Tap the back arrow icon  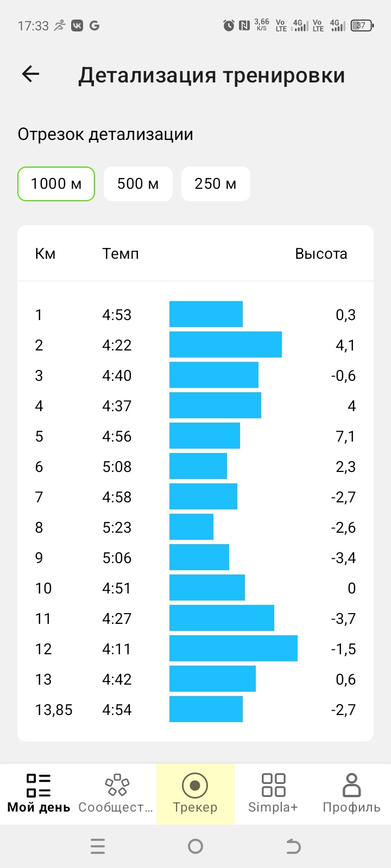point(30,74)
